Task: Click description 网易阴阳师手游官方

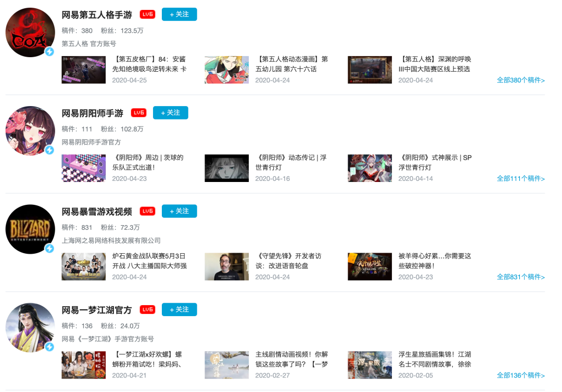Action: tap(91, 142)
